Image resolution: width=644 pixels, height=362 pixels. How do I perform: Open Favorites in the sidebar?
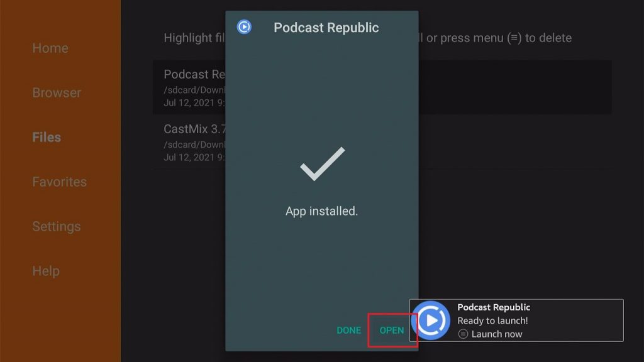[60, 182]
